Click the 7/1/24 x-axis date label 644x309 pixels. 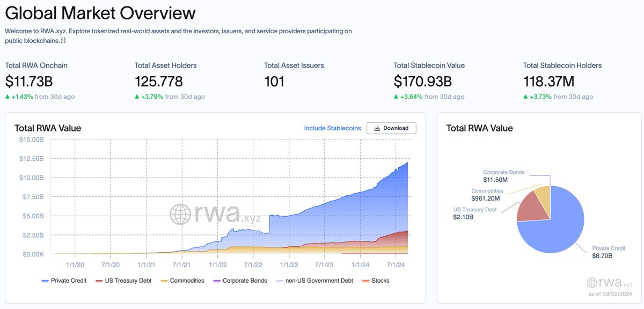pyautogui.click(x=396, y=264)
